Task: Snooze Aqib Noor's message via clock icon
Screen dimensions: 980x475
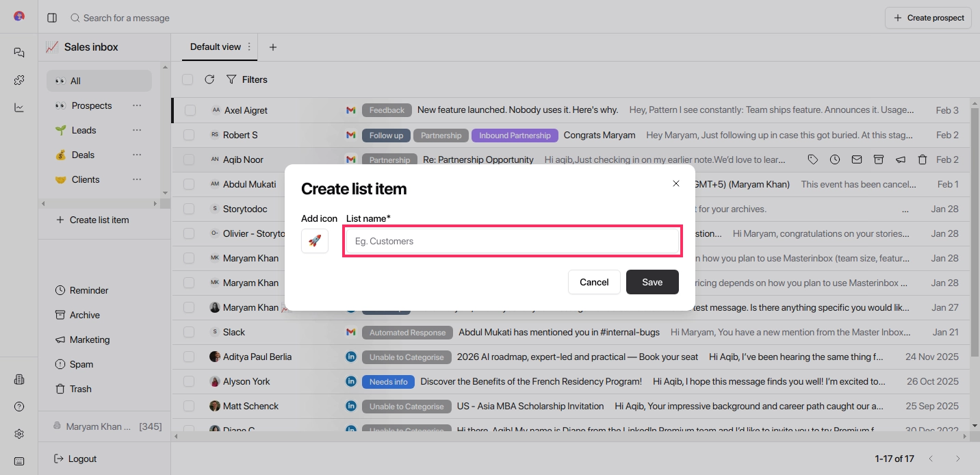Action: click(835, 159)
